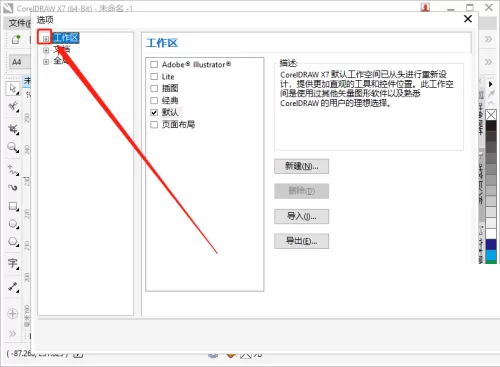Select the Polygon tool
Image resolution: width=500 pixels, height=367 pixels.
pos(13,241)
